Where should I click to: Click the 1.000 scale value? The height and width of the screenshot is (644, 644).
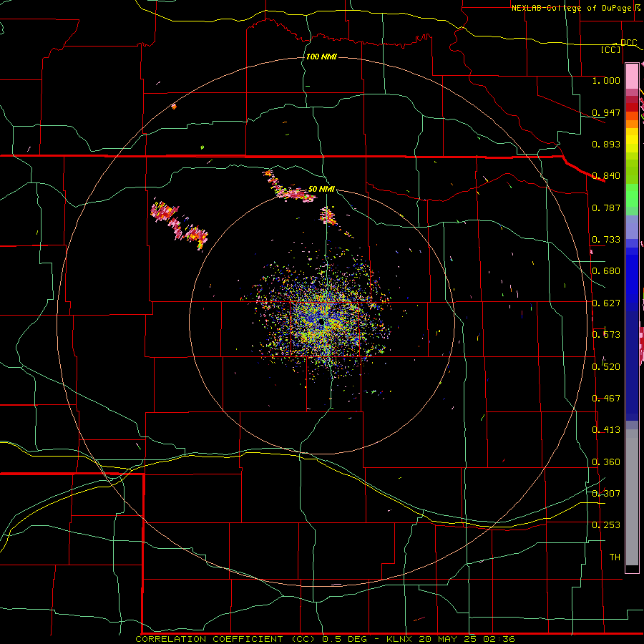tap(606, 80)
